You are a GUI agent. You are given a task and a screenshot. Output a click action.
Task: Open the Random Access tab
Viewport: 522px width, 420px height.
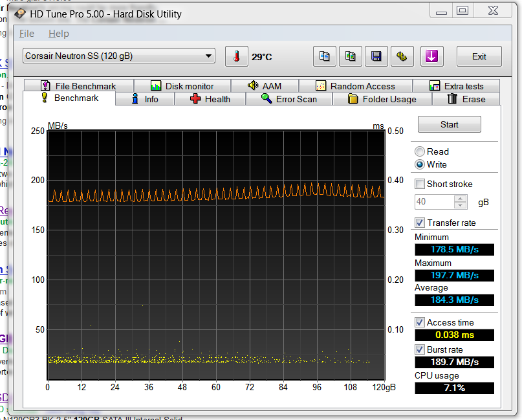[356, 86]
